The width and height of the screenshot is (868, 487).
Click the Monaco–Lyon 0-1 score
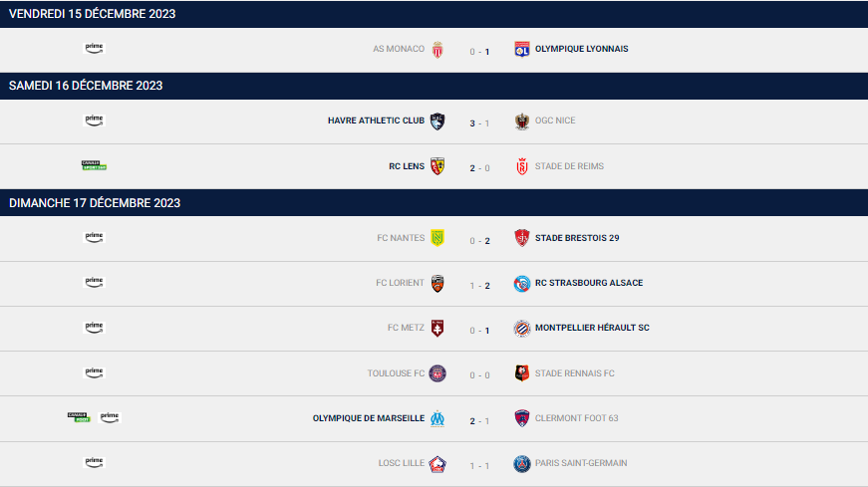tap(479, 50)
